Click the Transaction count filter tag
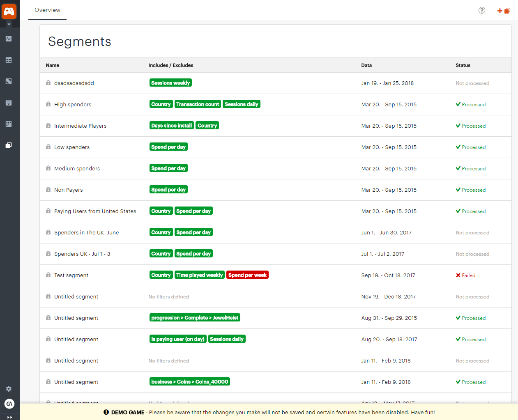The height and width of the screenshot is (420, 518). coord(198,104)
